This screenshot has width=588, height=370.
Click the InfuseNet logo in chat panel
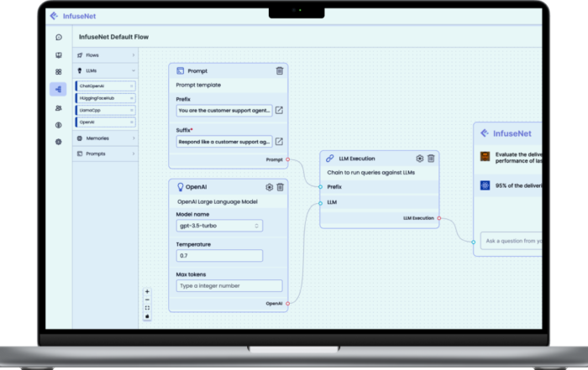pos(506,133)
